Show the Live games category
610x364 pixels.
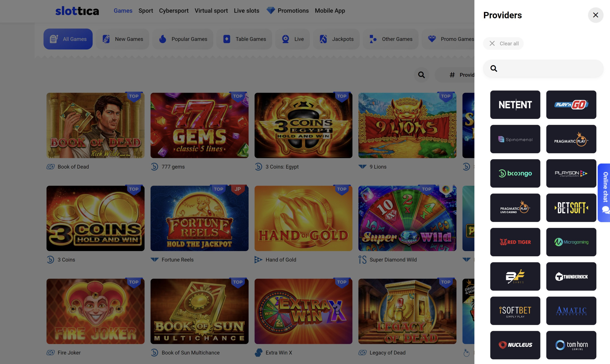pyautogui.click(x=293, y=39)
